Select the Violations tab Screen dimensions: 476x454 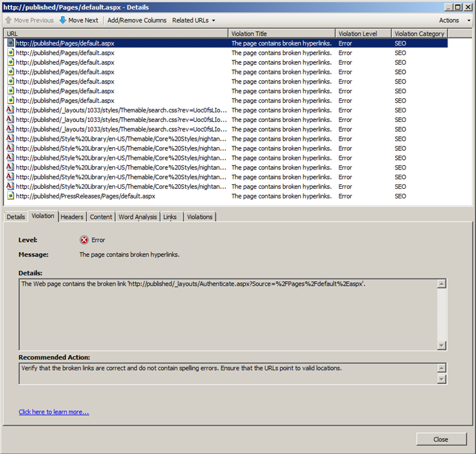200,217
